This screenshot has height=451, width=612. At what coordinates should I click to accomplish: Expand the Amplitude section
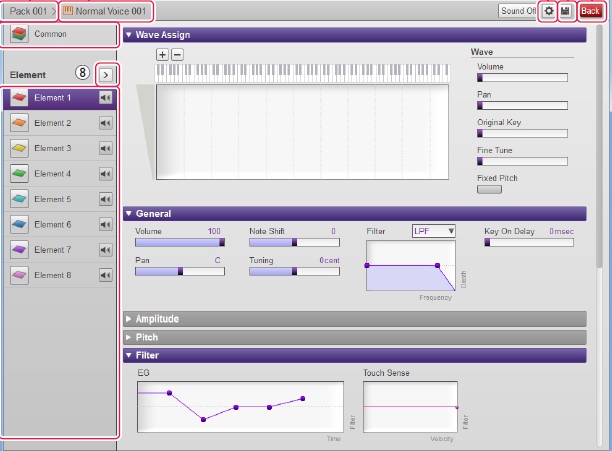(157, 319)
